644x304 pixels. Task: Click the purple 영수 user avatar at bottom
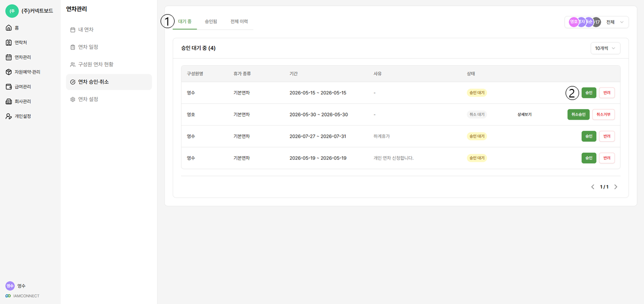10,286
